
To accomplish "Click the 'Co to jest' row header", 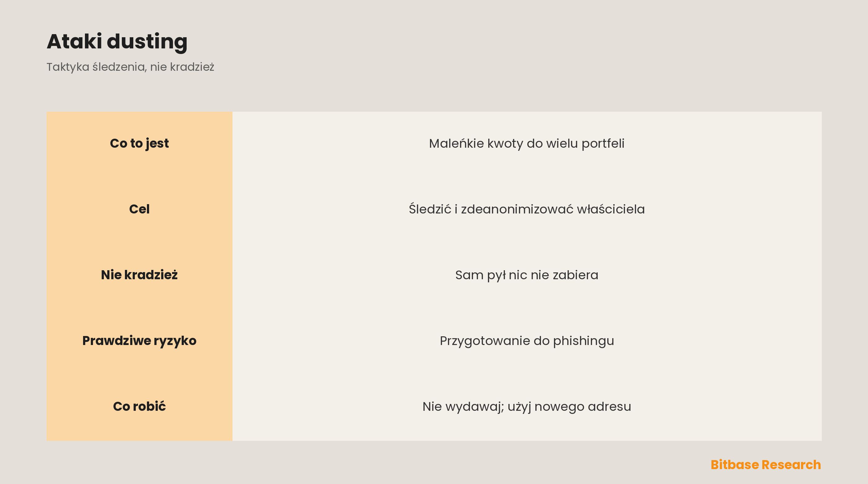I will tap(139, 144).
